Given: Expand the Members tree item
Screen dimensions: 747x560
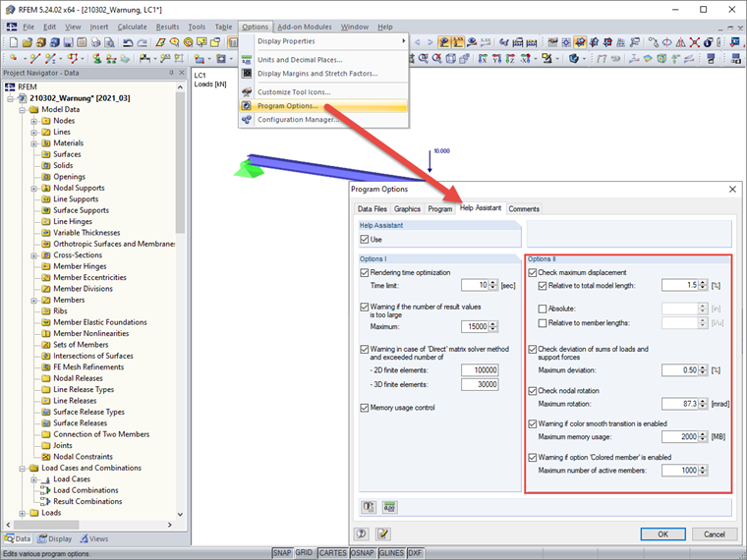Looking at the screenshot, I should 33,300.
